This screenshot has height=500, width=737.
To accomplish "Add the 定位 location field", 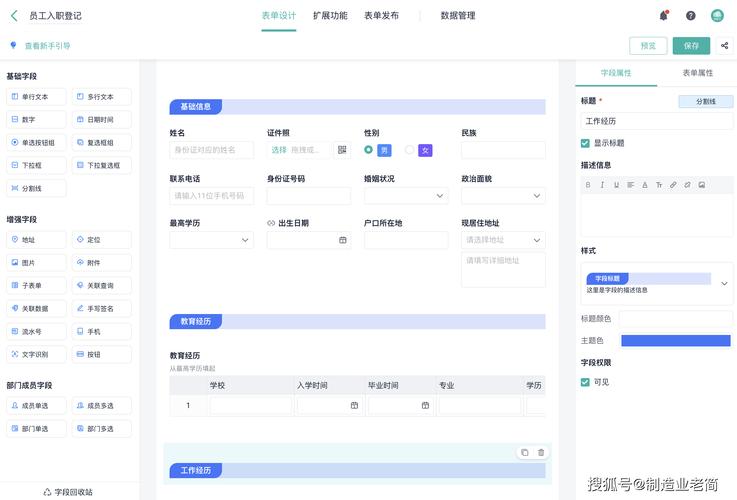I will pyautogui.click(x=102, y=240).
